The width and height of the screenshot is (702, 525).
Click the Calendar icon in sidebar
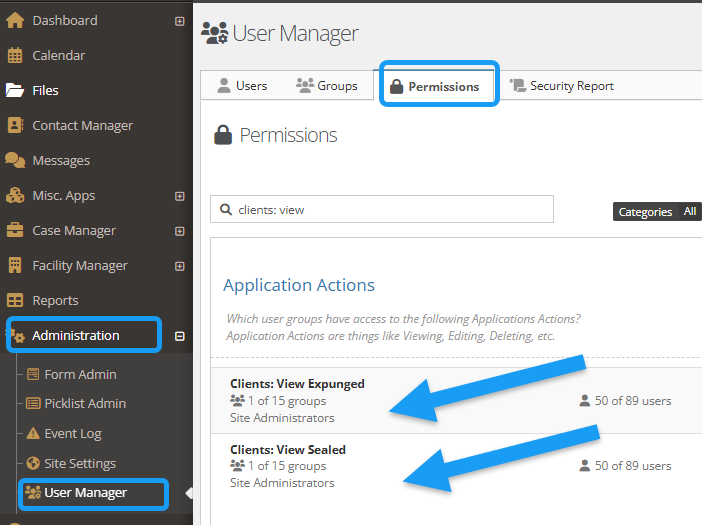pyautogui.click(x=15, y=55)
